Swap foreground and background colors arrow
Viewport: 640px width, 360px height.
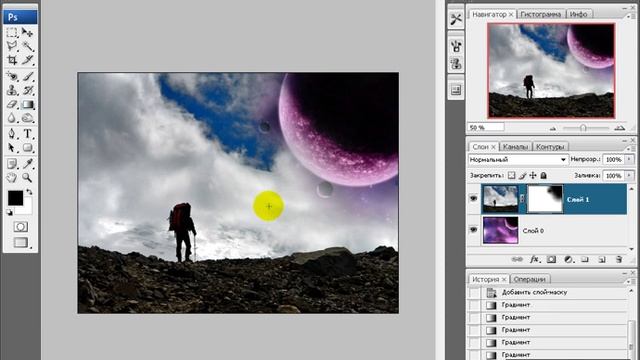click(29, 191)
